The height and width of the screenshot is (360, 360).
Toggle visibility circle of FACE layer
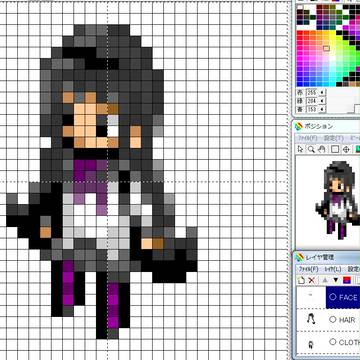(332, 296)
